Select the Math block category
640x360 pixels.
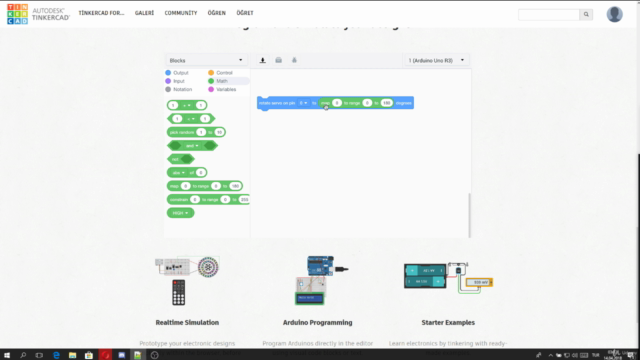(x=218, y=81)
